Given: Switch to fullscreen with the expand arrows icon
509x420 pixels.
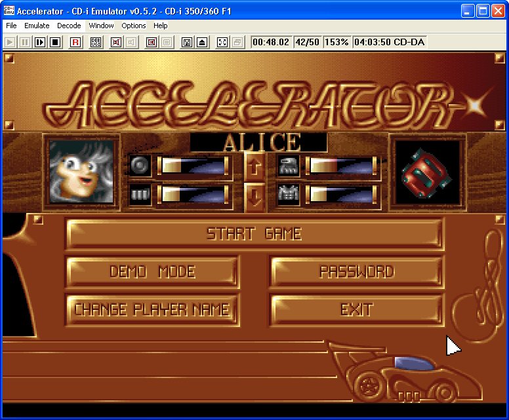Looking at the screenshot, I should click(x=222, y=42).
